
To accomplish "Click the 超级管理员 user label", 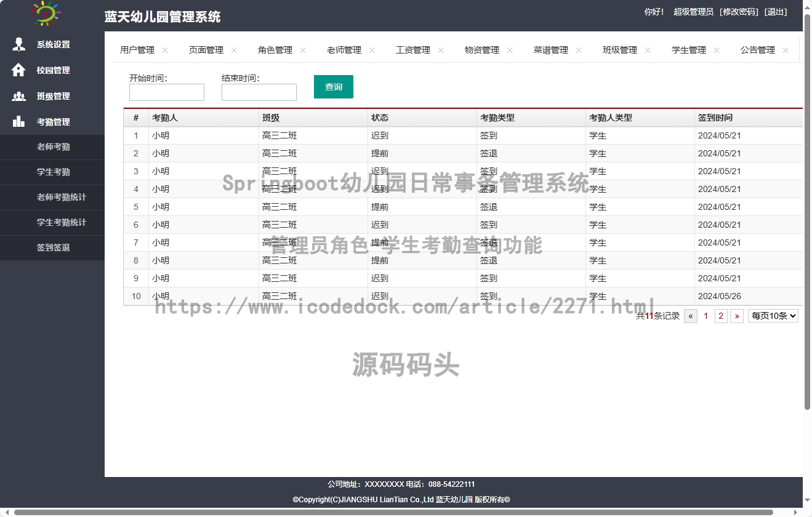I will point(693,12).
